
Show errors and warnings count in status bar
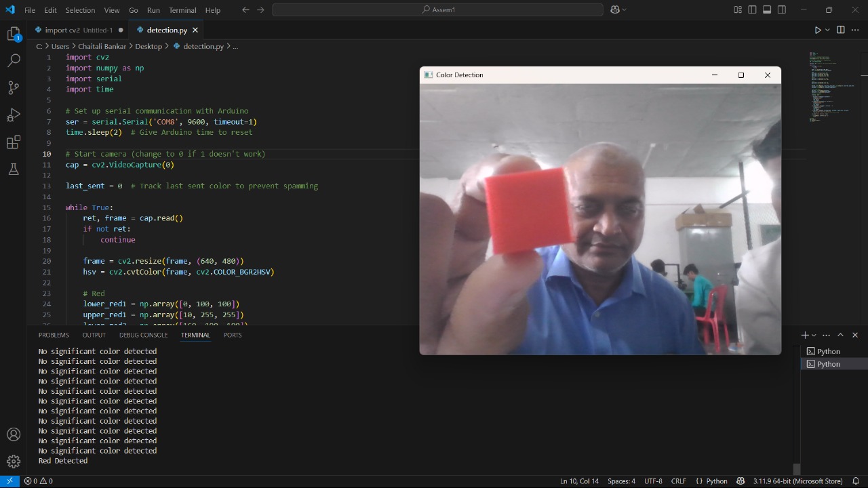point(39,481)
